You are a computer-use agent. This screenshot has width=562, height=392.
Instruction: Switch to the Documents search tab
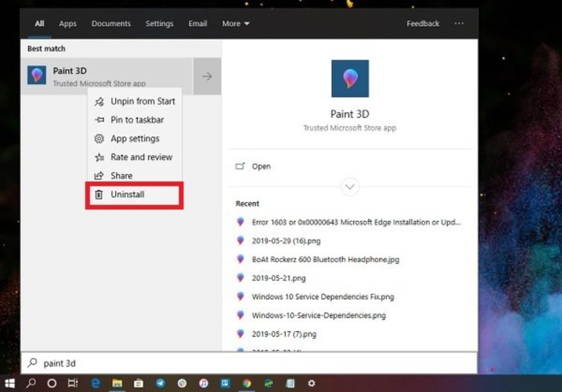(111, 23)
